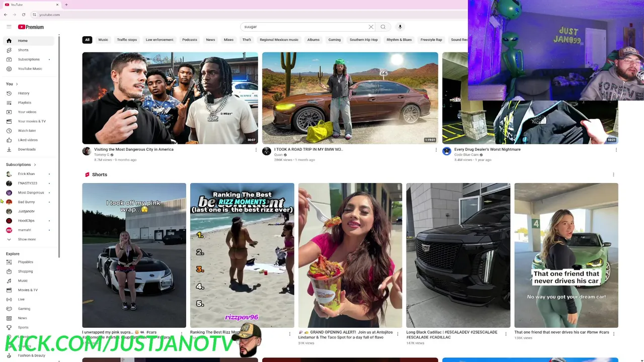Expand the Subscriptions section header
Image resolution: width=644 pixels, height=362 pixels.
click(21, 164)
